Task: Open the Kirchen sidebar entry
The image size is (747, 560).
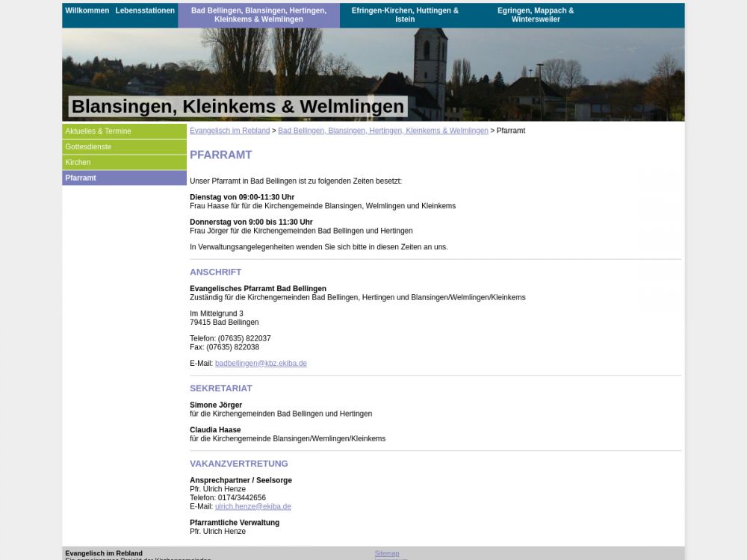Action: [x=78, y=163]
